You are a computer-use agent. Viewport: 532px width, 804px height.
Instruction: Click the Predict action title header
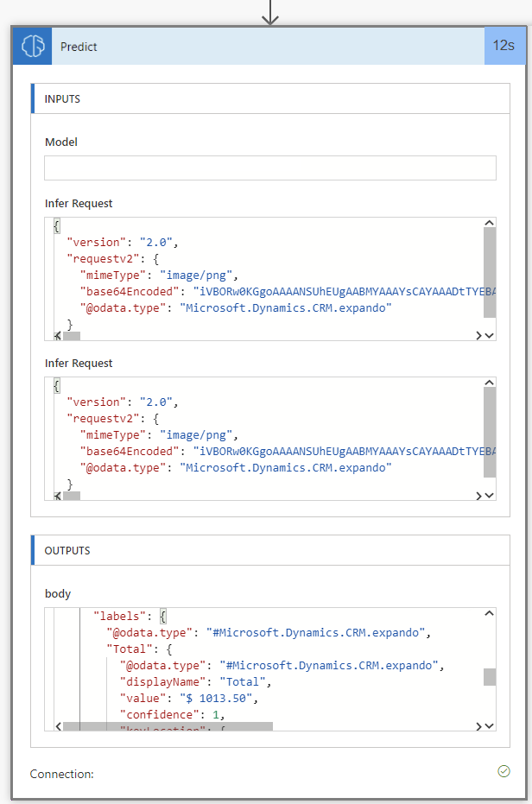[268, 46]
